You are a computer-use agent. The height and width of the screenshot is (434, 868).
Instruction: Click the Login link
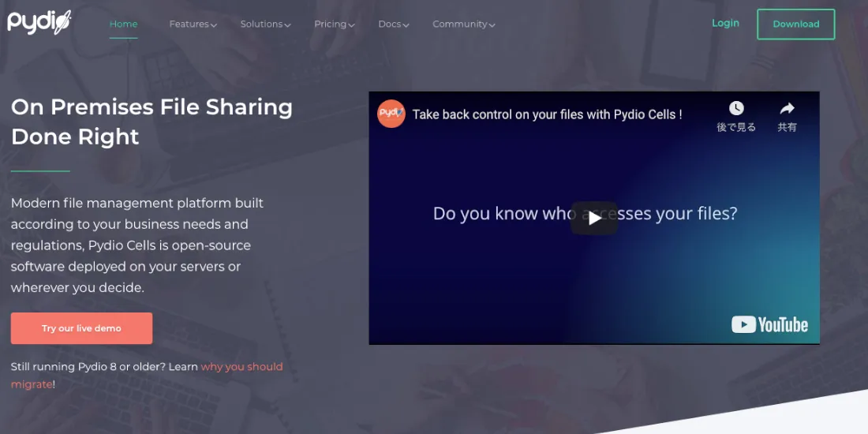click(x=725, y=23)
